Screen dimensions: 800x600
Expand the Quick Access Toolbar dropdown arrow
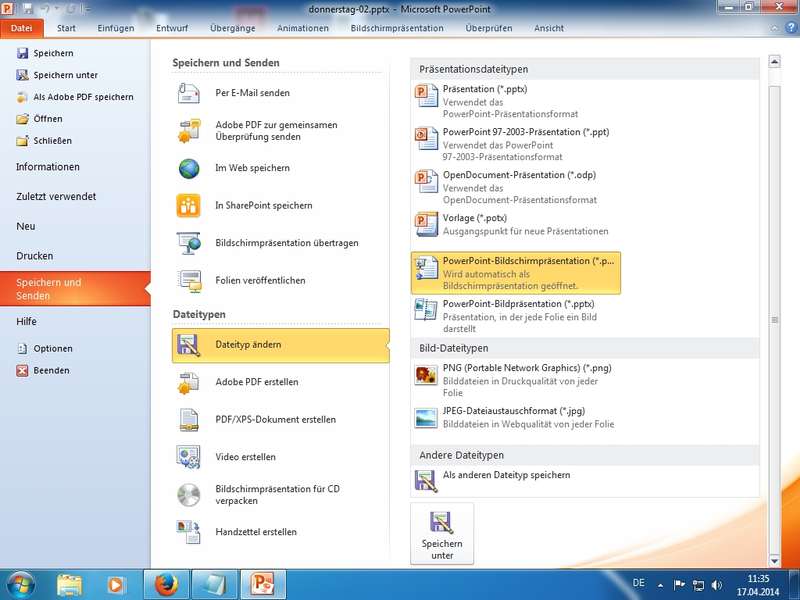tap(84, 8)
